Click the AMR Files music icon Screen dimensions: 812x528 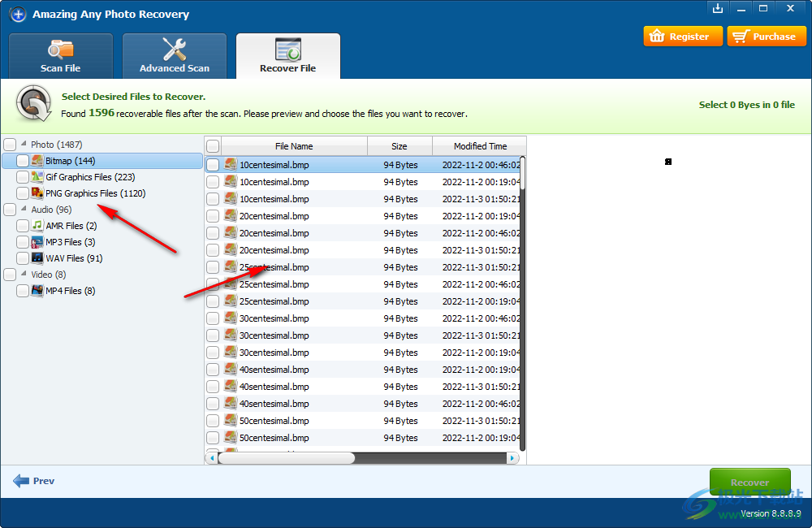pyautogui.click(x=37, y=226)
